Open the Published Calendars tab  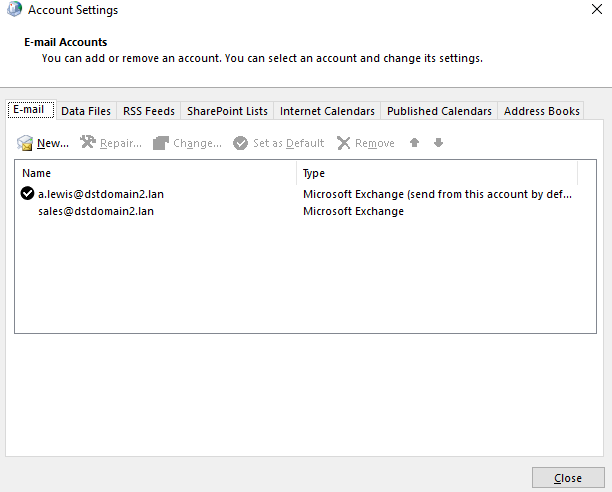(x=439, y=111)
